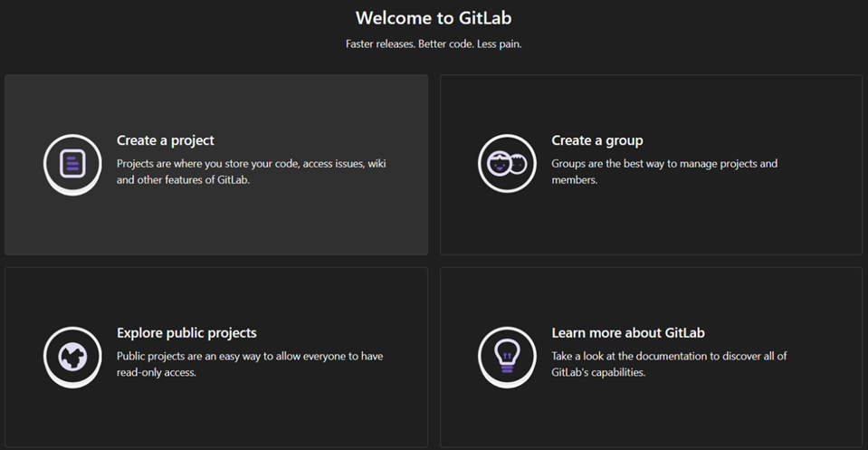
Task: Click 'Take a look at the documentation' text
Action: click(x=669, y=356)
